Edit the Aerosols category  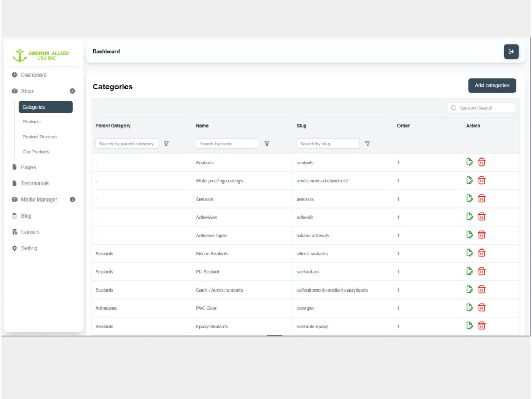[470, 198]
